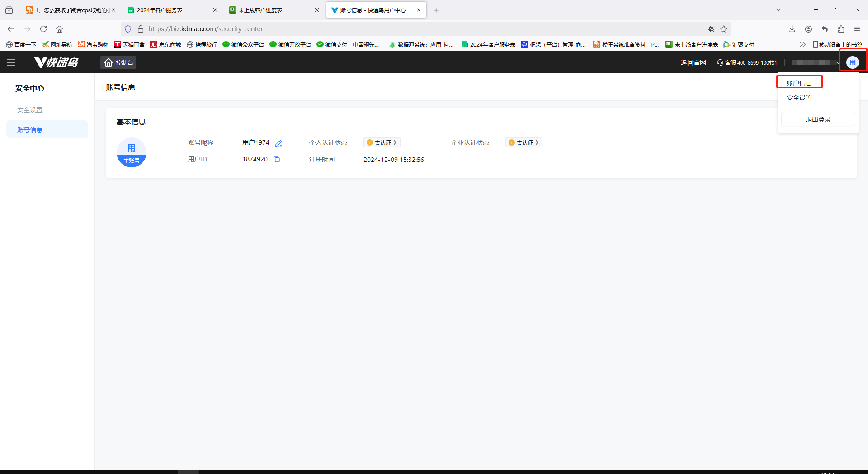The width and height of the screenshot is (868, 474).
Task: Click the 控制台 home button
Action: (118, 62)
